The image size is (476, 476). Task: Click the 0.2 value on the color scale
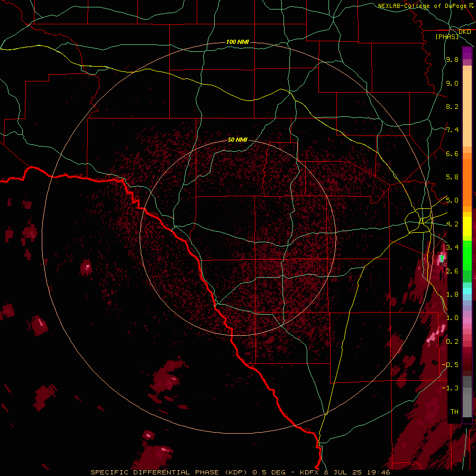point(452,342)
